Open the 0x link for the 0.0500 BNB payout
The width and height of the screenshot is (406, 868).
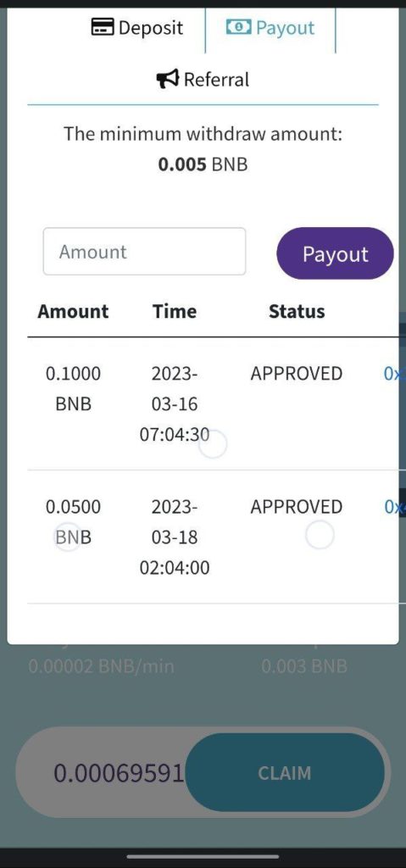(394, 507)
